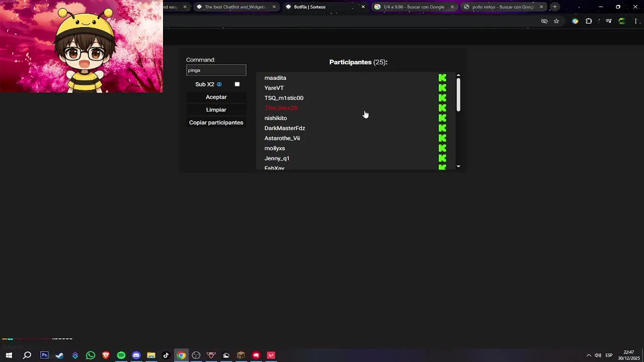This screenshot has height=362, width=644.
Task: Open File Explorer from the taskbar
Action: point(151,355)
